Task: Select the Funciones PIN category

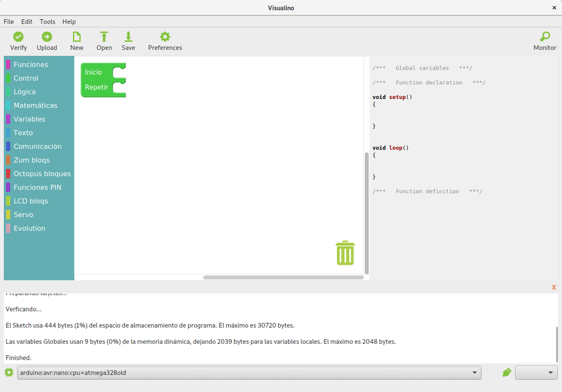Action: pos(39,187)
